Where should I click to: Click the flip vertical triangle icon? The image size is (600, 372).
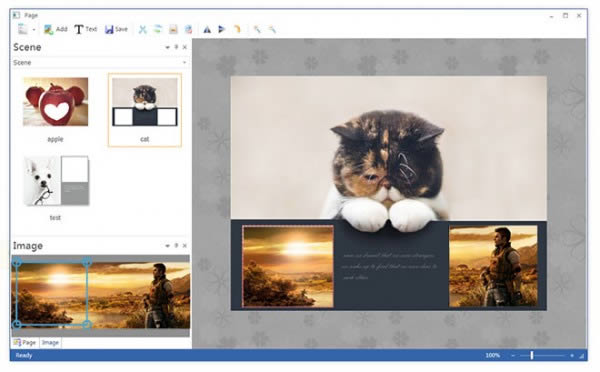pyautogui.click(x=207, y=29)
